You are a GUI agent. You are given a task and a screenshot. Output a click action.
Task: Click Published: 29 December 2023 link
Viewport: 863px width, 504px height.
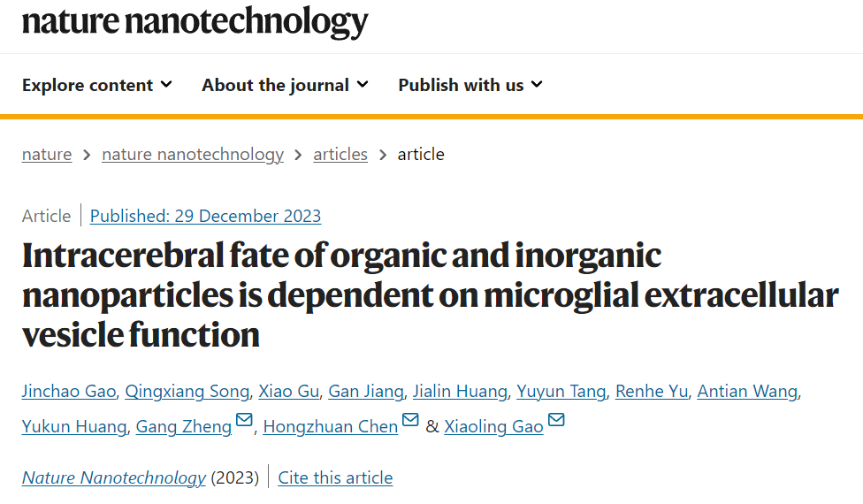pos(205,217)
